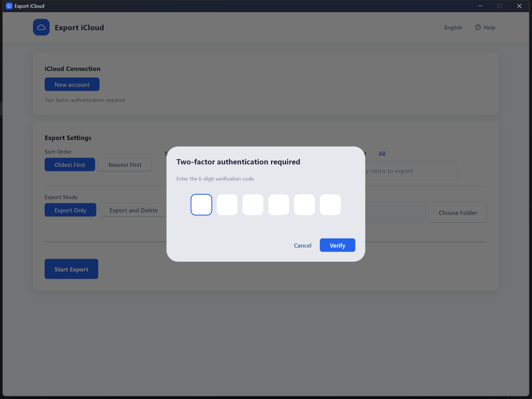This screenshot has height=399, width=532.
Task: Open the Choose Folder picker
Action: pos(457,212)
